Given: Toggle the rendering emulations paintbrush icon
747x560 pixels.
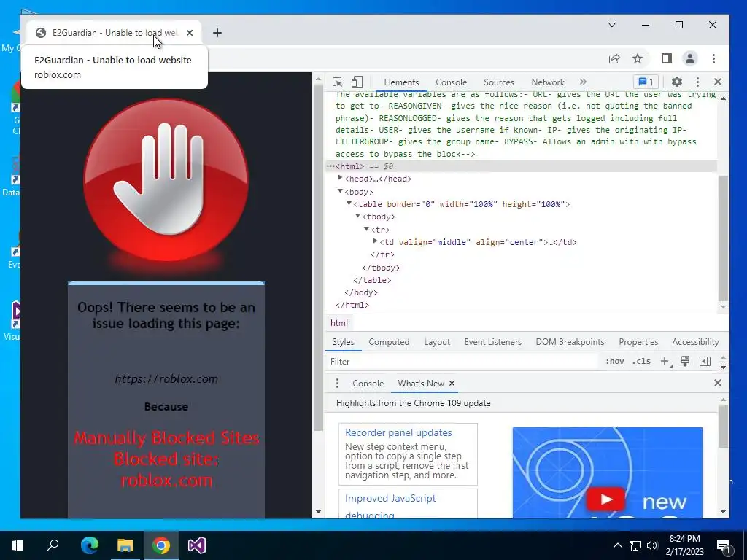Looking at the screenshot, I should (x=685, y=362).
